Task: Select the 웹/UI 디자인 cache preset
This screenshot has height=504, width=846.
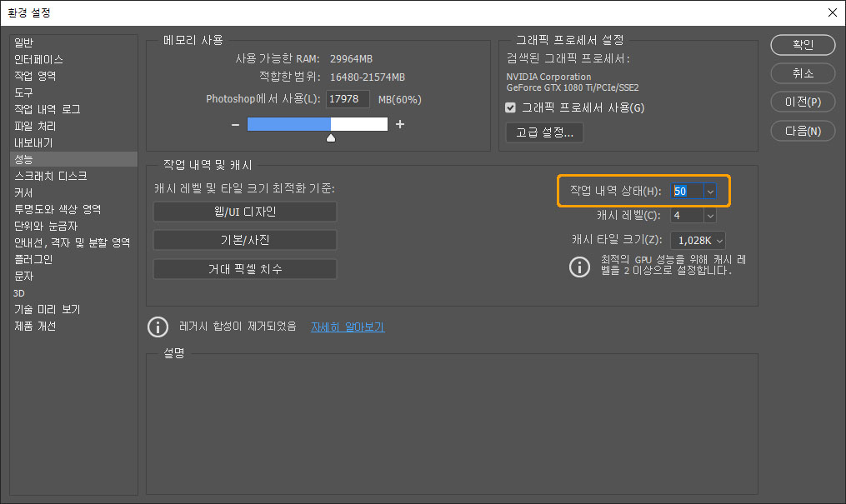Action: tap(244, 212)
